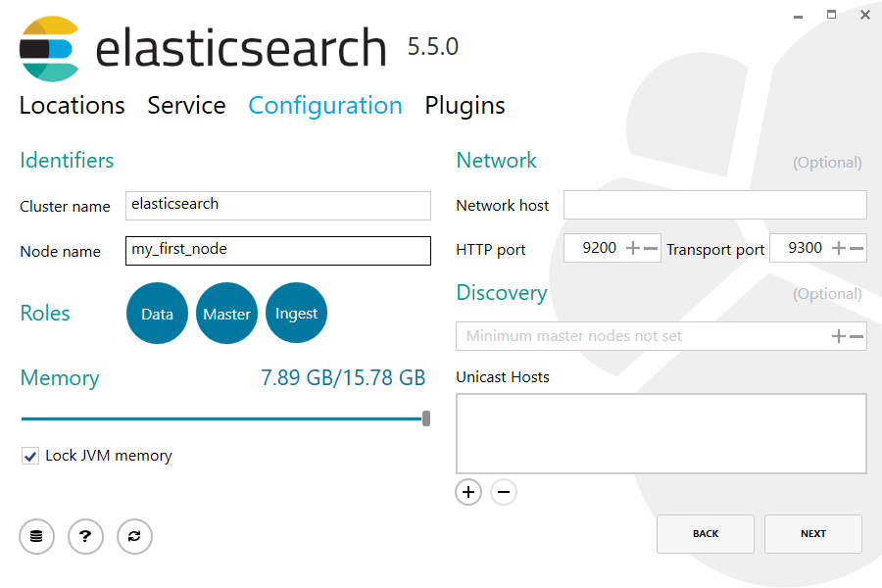This screenshot has height=588, width=882.
Task: Go to the Locations tab
Action: 73,106
